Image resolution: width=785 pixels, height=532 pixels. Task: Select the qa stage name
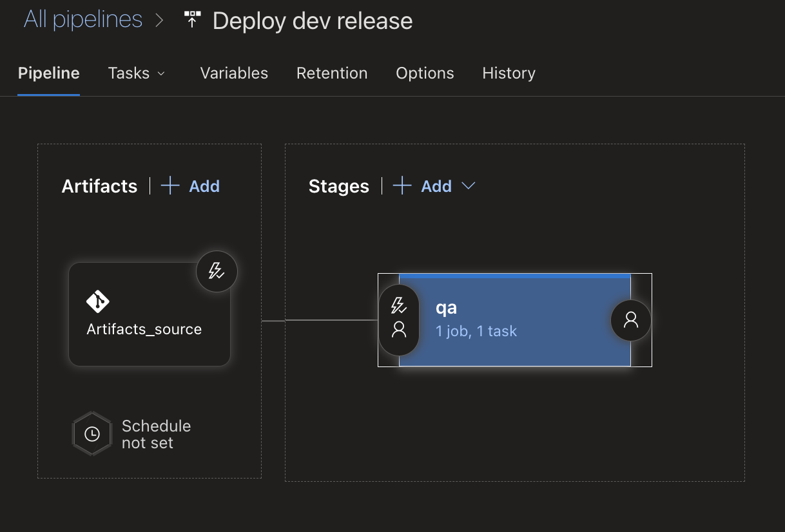click(447, 308)
